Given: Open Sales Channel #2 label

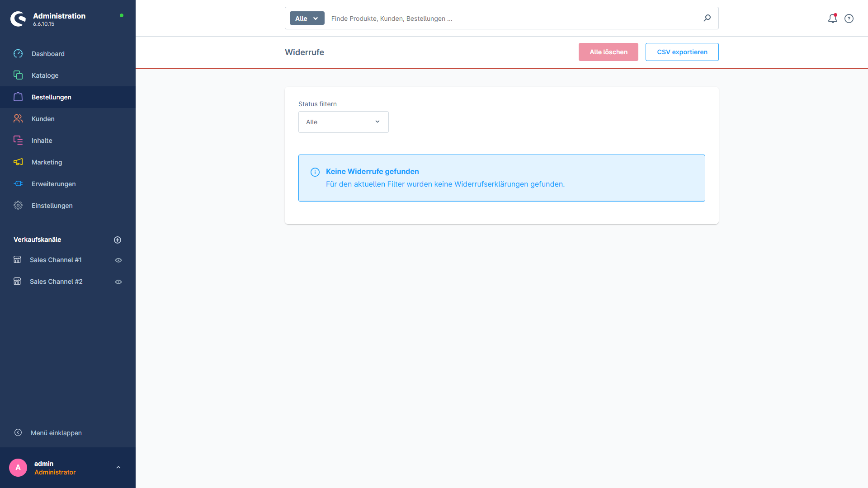Looking at the screenshot, I should click(56, 282).
